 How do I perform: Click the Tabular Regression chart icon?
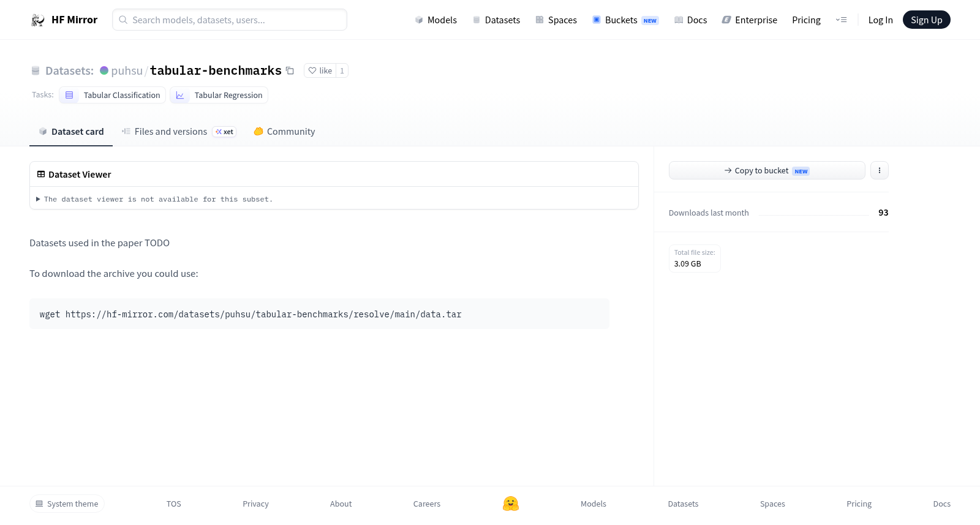(180, 96)
